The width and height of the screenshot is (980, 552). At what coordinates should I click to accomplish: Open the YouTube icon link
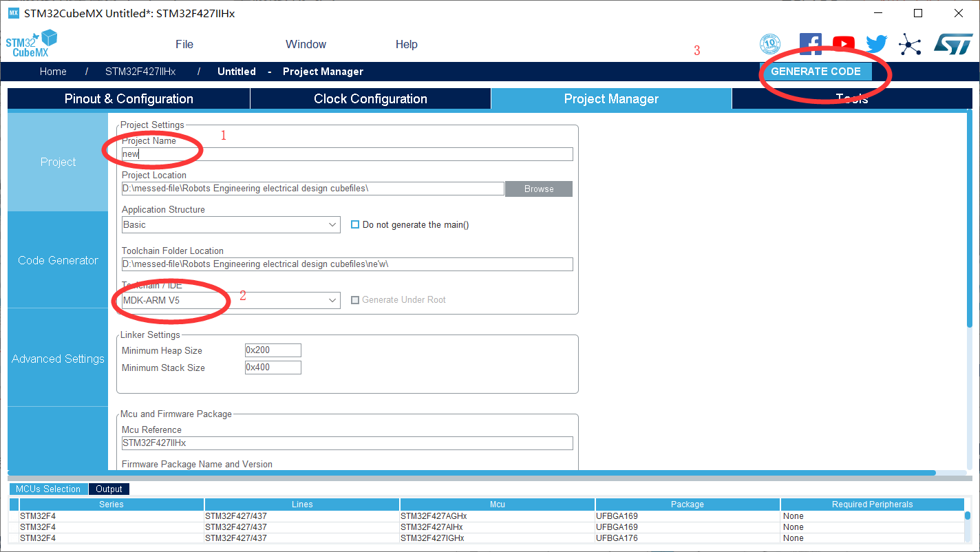point(844,45)
